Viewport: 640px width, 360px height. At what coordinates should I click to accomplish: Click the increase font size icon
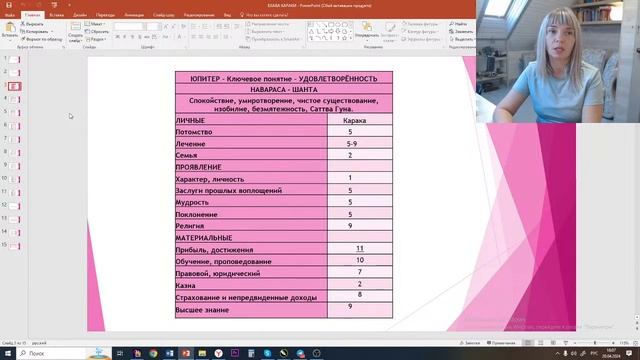pyautogui.click(x=166, y=27)
